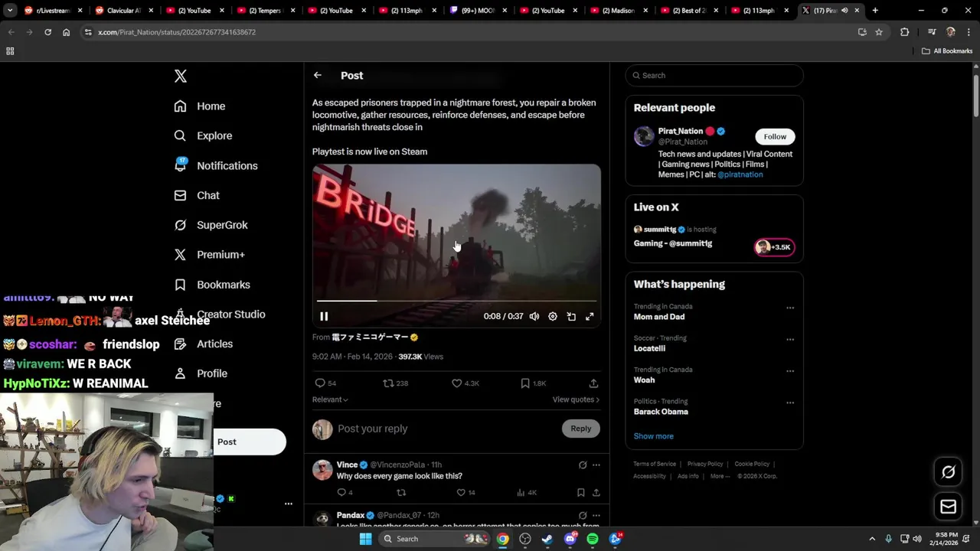Open options for Locatelli trend
Image resolution: width=980 pixels, height=551 pixels.
(790, 339)
